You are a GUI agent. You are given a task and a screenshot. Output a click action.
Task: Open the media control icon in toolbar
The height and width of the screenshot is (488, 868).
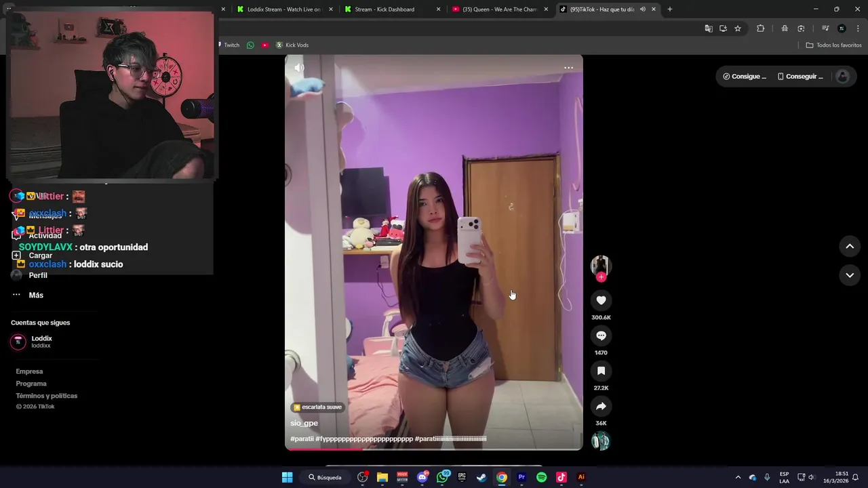pyautogui.click(x=825, y=28)
